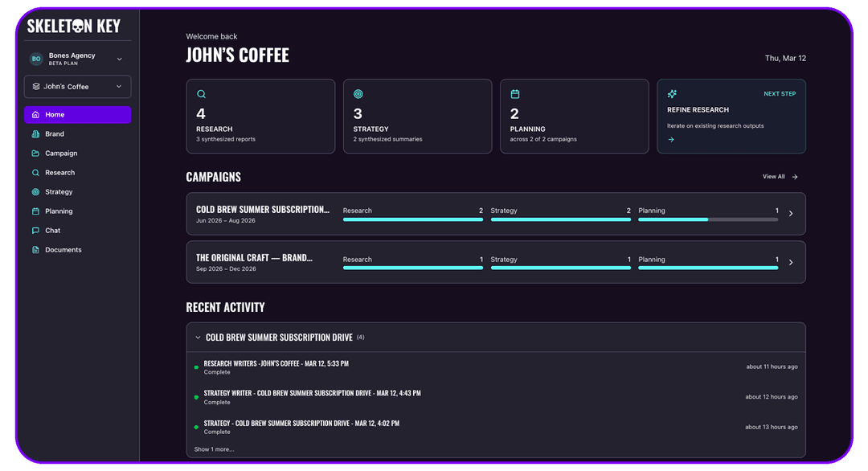The height and width of the screenshot is (471, 868).
Task: Open the Bones Agency account dropdown
Action: click(77, 59)
